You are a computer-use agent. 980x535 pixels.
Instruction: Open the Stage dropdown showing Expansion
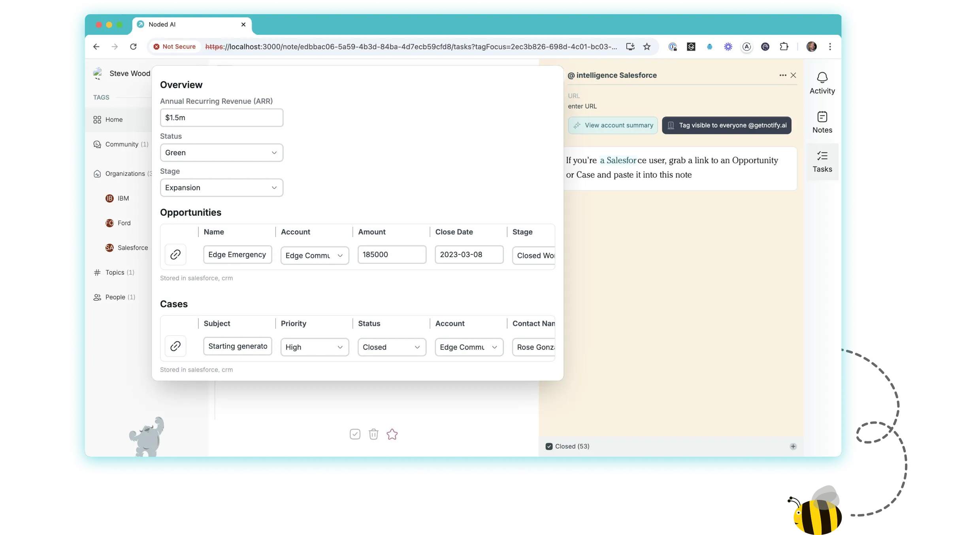coord(221,188)
